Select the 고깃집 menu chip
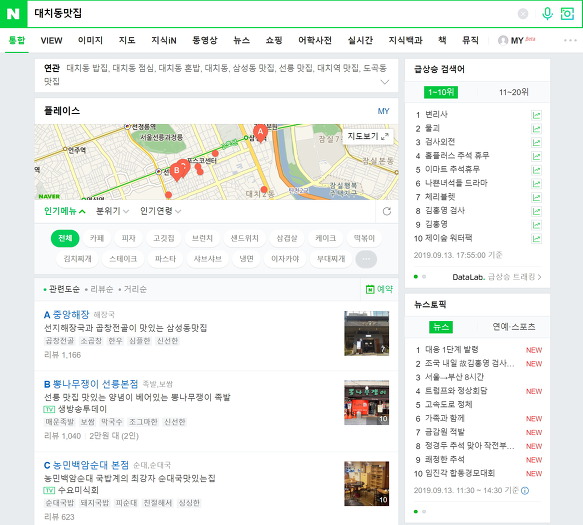The image size is (583, 525). [x=164, y=238]
